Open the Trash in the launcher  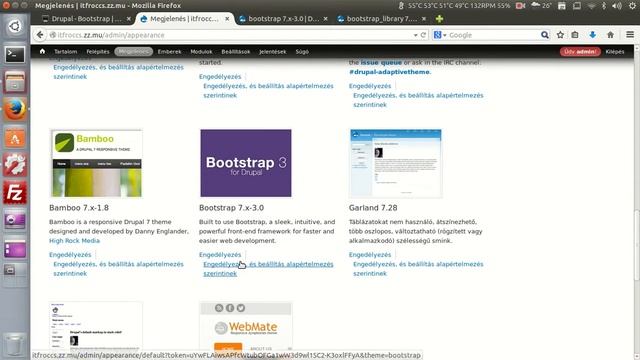coord(15,345)
